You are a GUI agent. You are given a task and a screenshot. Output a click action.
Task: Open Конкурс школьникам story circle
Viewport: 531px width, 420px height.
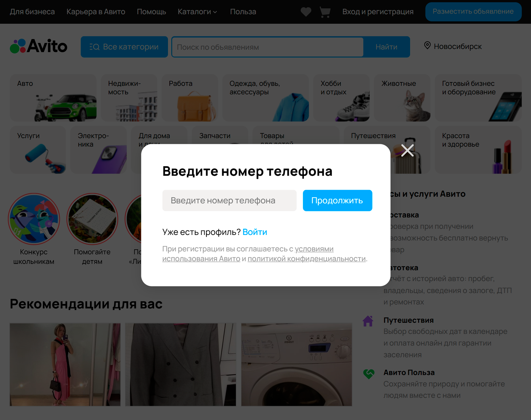[34, 219]
